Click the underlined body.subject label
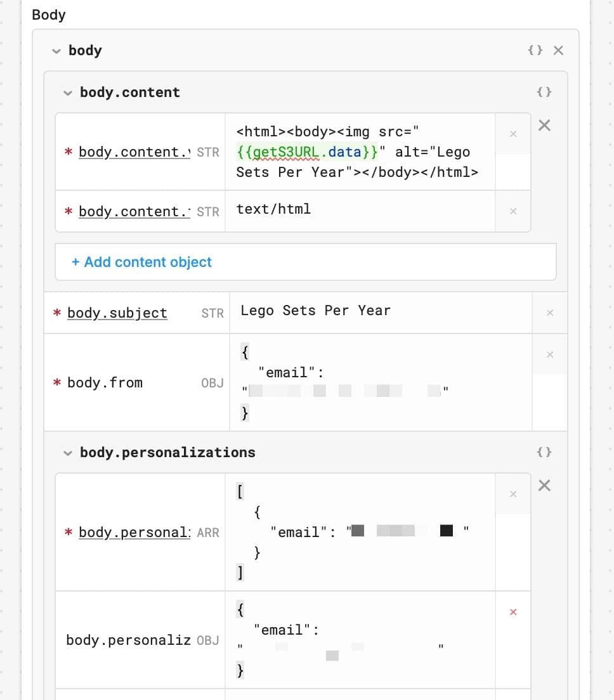 [x=117, y=313]
